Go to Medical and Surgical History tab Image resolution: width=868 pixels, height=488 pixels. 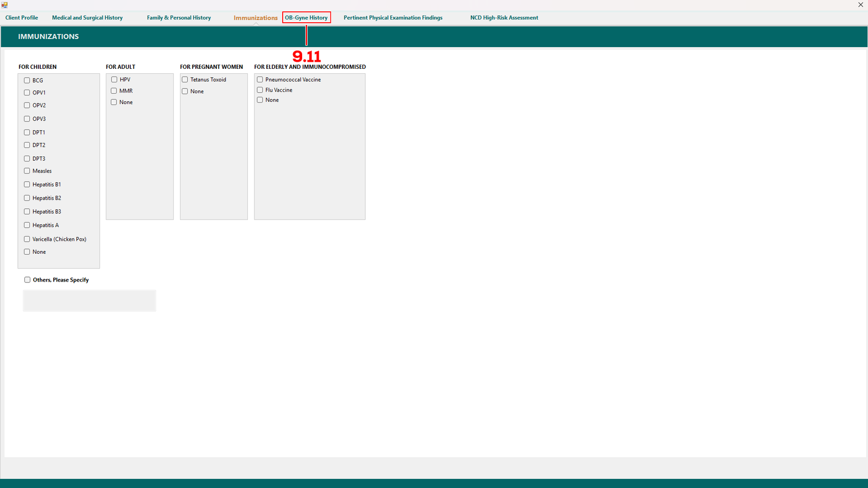[87, 18]
